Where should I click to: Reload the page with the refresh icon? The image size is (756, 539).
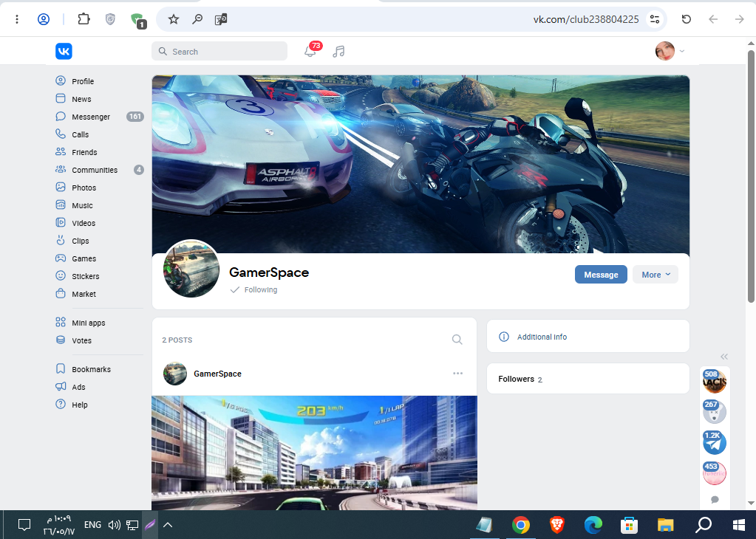click(686, 19)
